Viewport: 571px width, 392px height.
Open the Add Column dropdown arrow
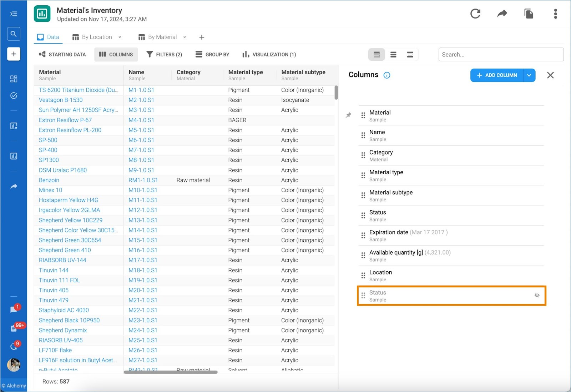pyautogui.click(x=529, y=75)
